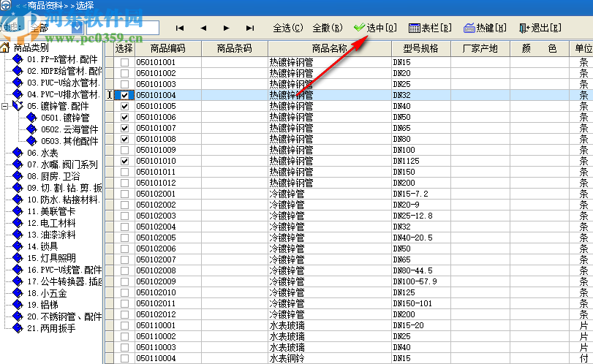Uncheck the box for 050101008
This screenshot has height=364, width=593.
click(x=124, y=139)
